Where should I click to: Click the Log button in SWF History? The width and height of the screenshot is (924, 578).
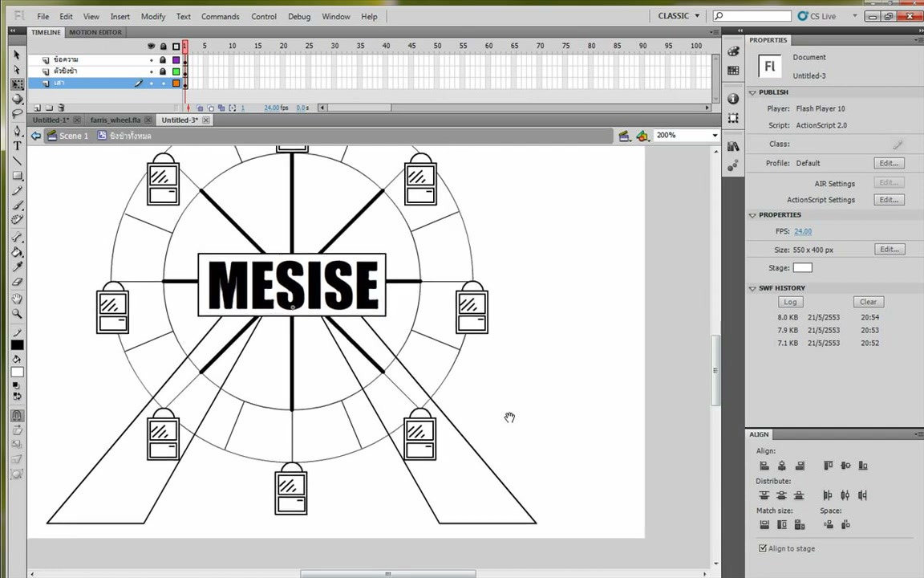pyautogui.click(x=790, y=302)
